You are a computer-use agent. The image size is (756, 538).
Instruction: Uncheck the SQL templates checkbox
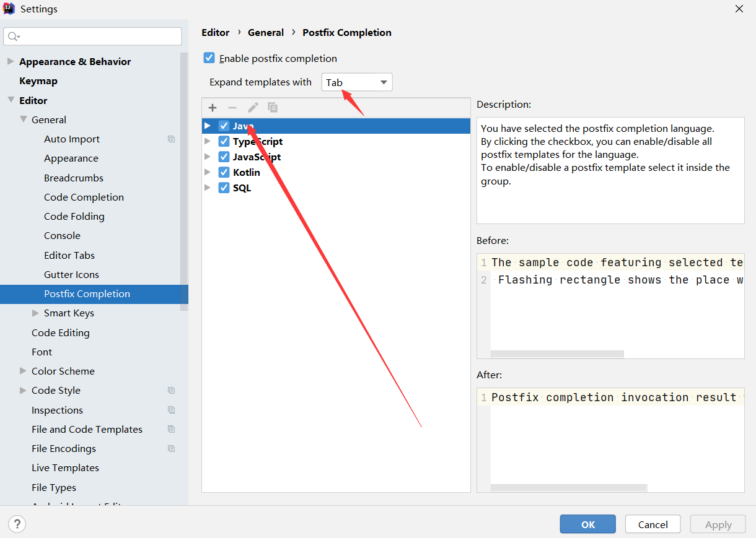click(x=224, y=188)
